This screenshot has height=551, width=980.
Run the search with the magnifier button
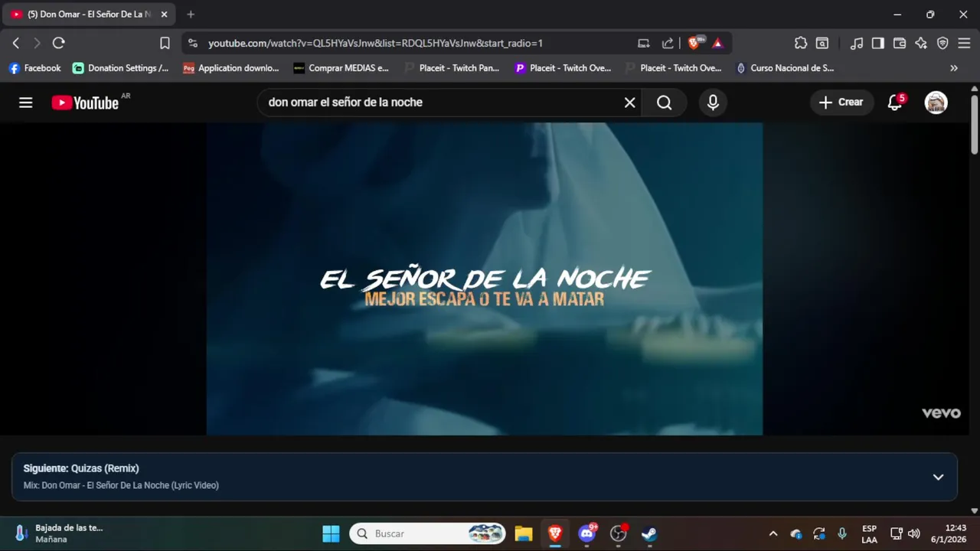(664, 103)
